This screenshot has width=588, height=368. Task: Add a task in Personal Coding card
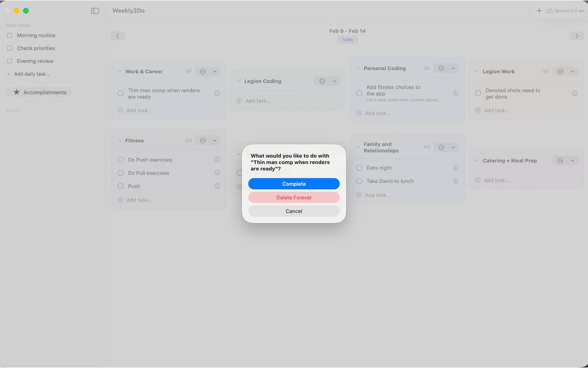(x=373, y=113)
